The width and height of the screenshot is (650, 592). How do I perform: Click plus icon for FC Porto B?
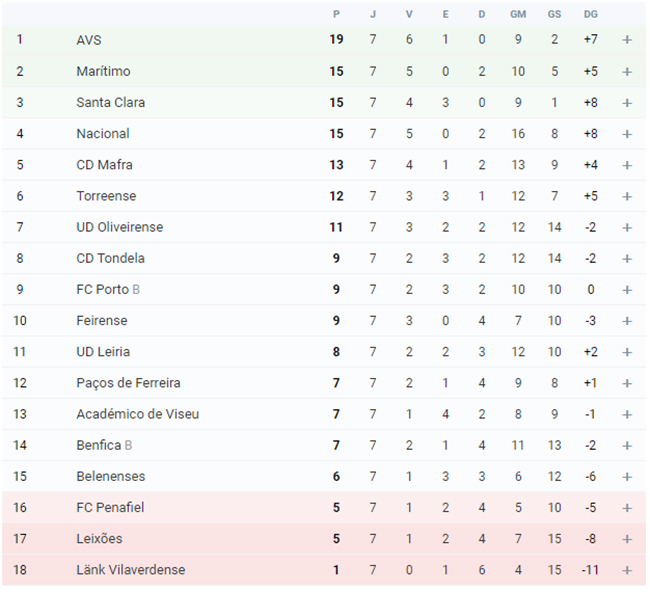tap(627, 290)
